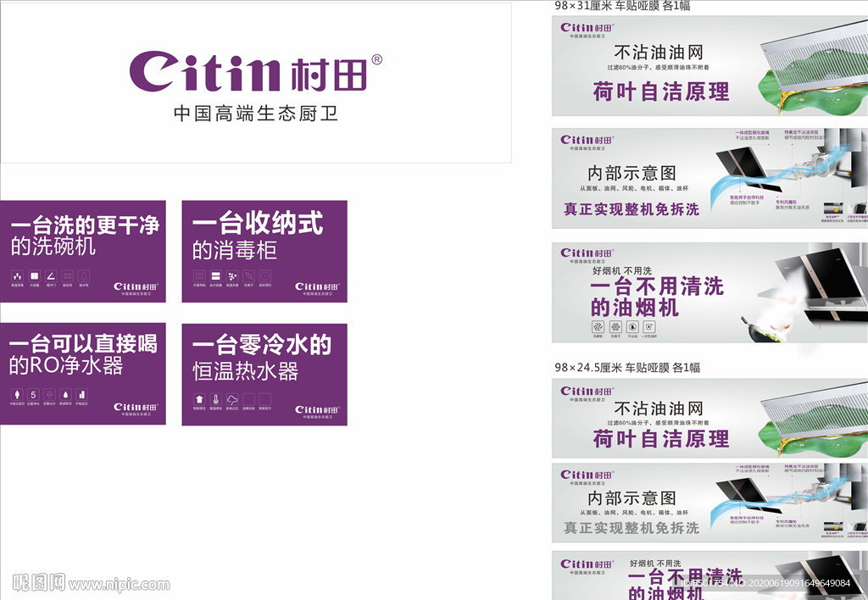The width and height of the screenshot is (868, 600).
Task: Click the headline 一台可以直接喝
Action: click(x=84, y=344)
